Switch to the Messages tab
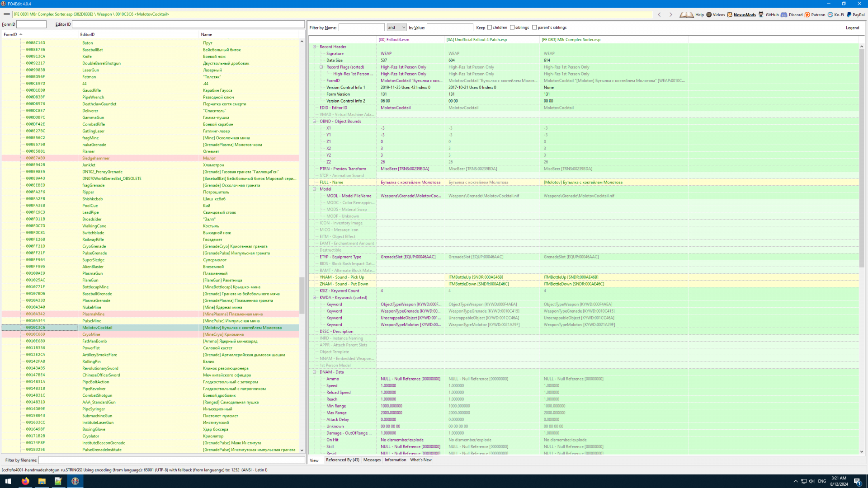 tap(372, 460)
